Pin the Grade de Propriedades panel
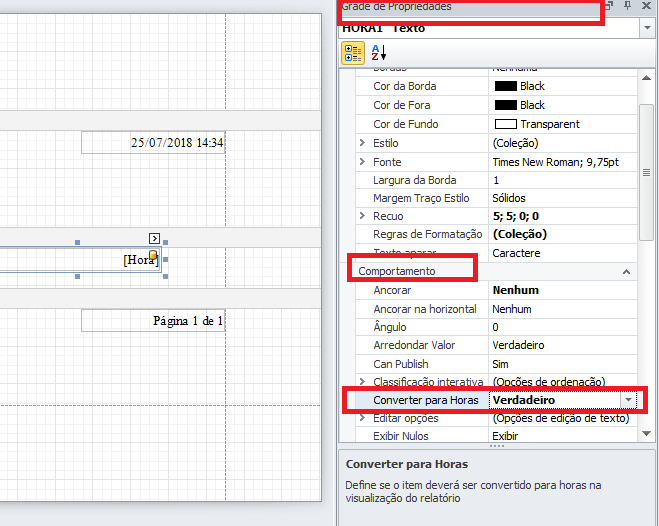This screenshot has height=526, width=659. (627, 5)
